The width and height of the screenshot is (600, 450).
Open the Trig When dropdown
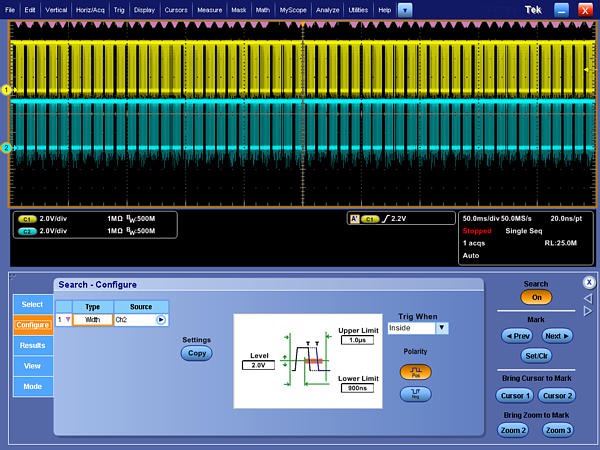pyautogui.click(x=442, y=328)
